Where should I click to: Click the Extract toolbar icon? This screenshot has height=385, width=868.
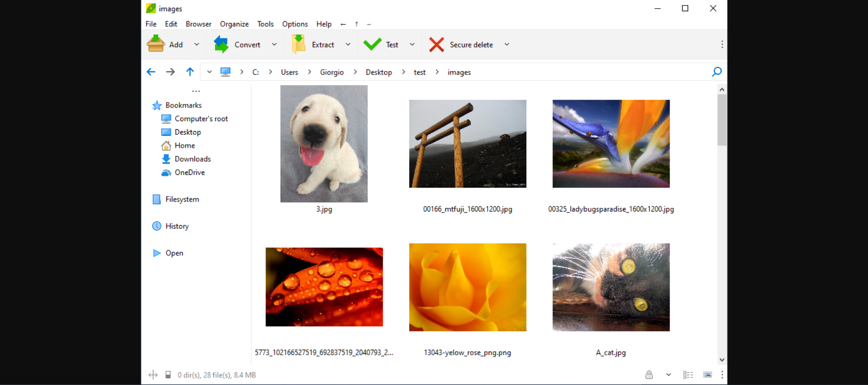pyautogui.click(x=299, y=44)
